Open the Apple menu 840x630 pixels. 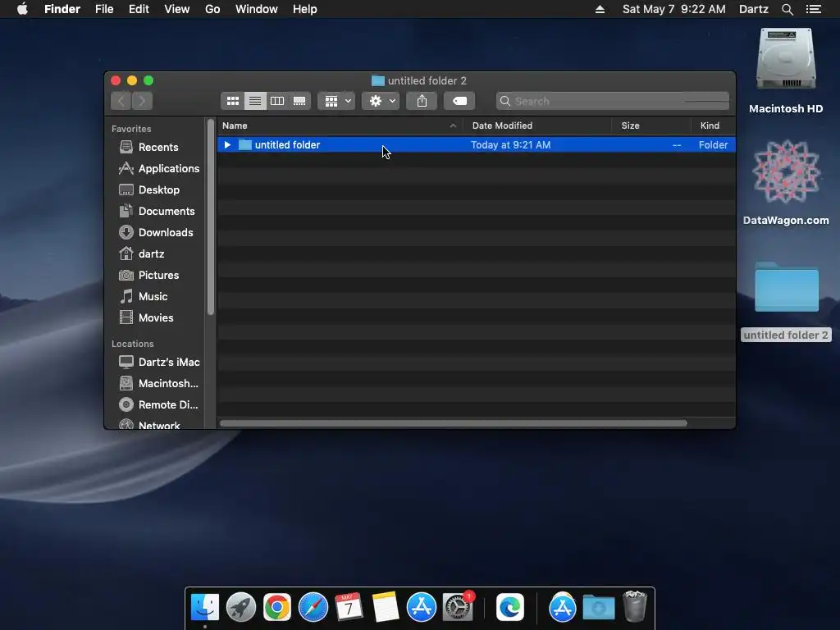[x=22, y=9]
